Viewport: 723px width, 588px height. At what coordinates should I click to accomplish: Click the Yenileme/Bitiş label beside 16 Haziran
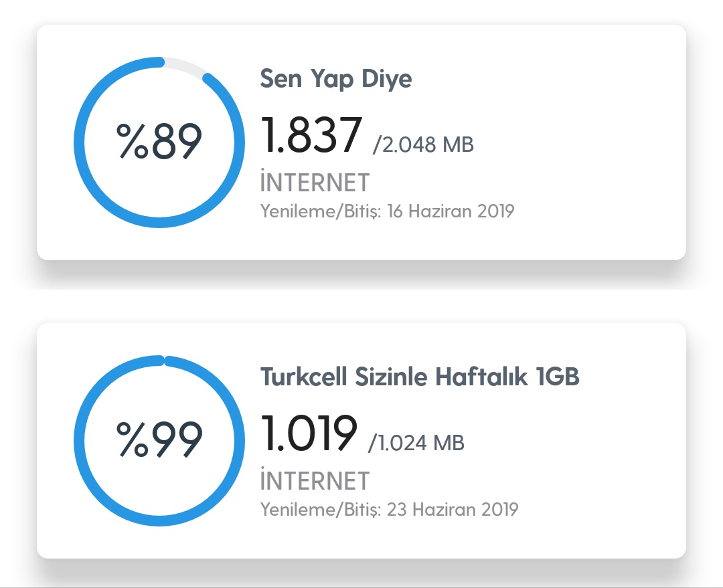321,211
